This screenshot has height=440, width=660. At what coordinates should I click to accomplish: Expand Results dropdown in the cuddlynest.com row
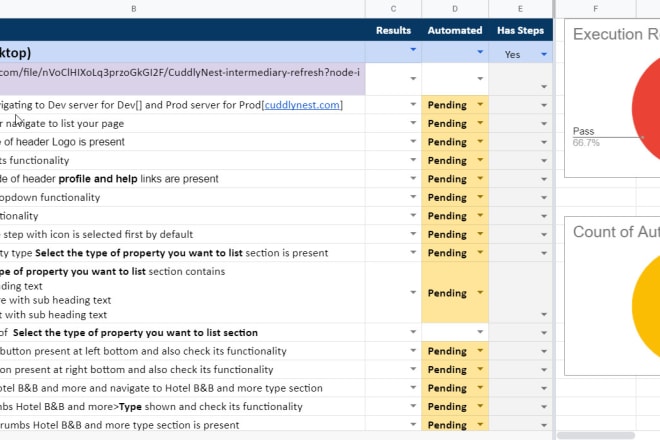tap(413, 104)
